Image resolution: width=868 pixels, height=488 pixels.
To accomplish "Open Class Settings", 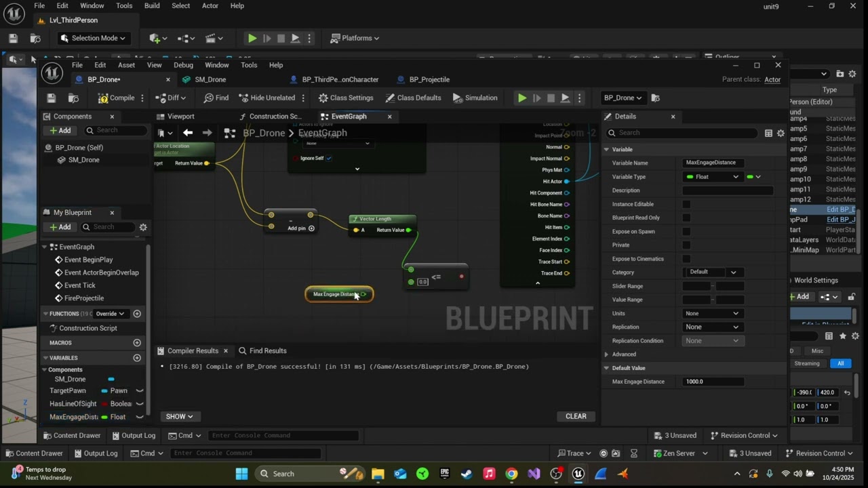I will (x=346, y=98).
